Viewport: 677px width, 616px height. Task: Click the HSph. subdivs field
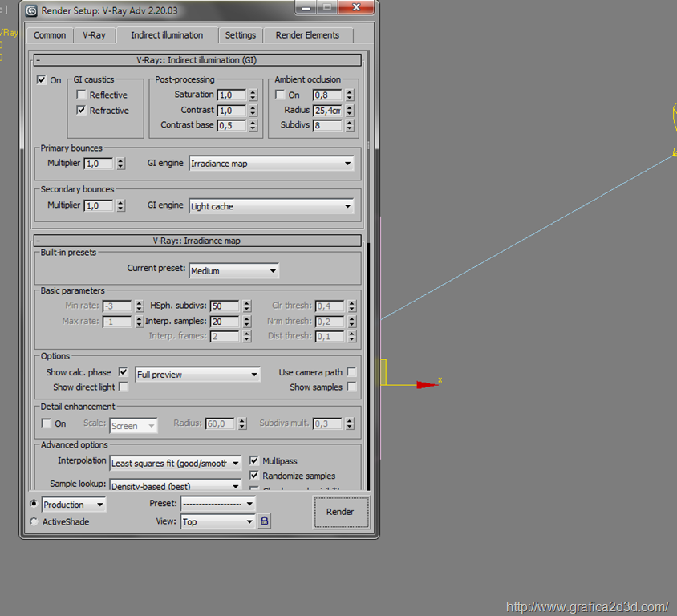point(225,306)
